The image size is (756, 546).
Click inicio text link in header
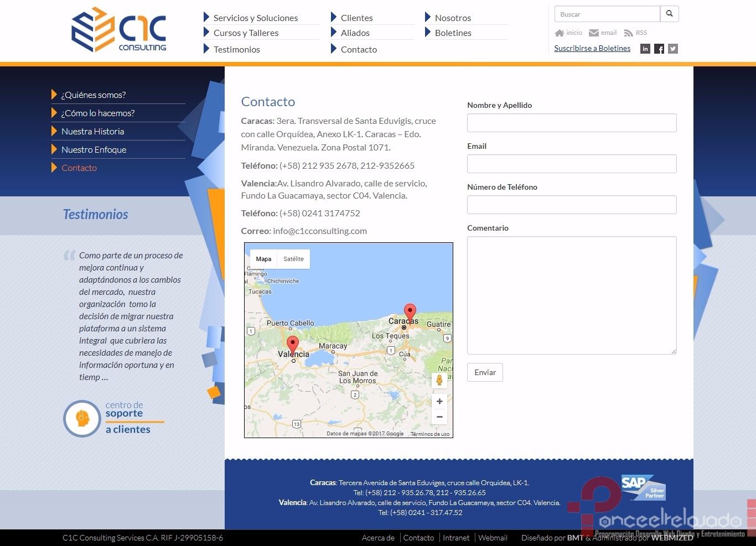(574, 33)
